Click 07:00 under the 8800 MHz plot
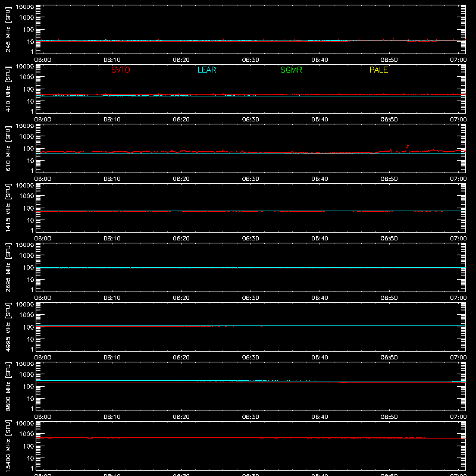The height and width of the screenshot is (476, 476). tap(458, 417)
